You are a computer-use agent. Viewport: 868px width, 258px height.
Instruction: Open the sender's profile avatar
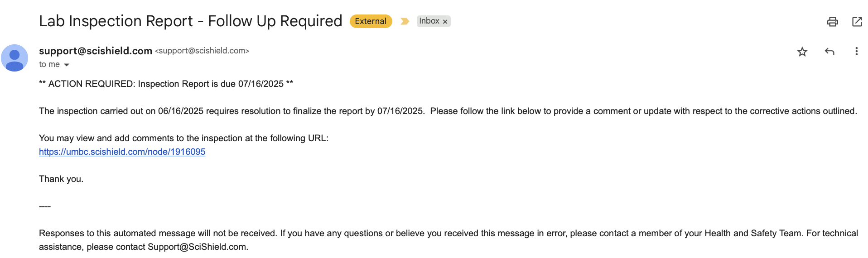pyautogui.click(x=14, y=58)
